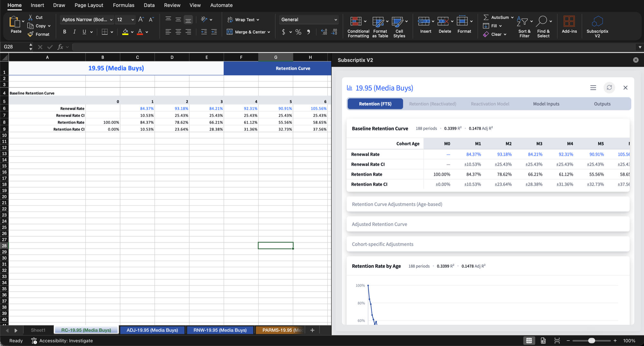
Task: Click Sort & Filter
Action: coord(524,27)
